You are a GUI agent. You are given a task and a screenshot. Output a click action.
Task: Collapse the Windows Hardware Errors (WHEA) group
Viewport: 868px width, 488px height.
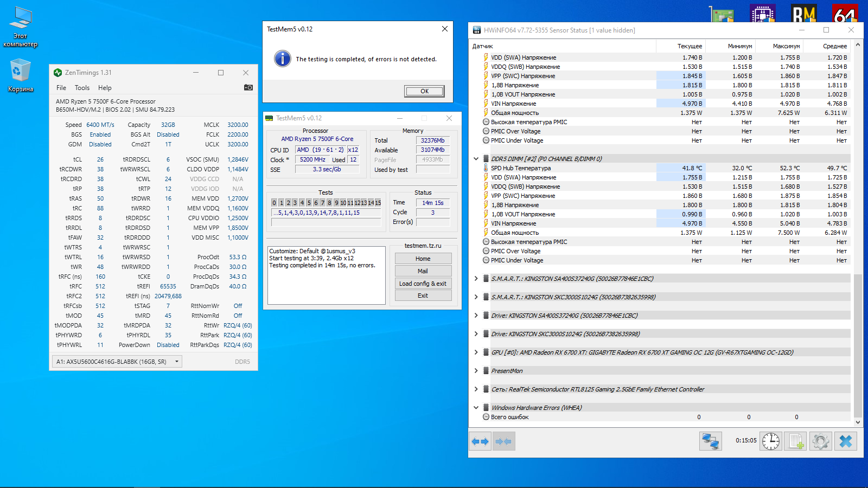pyautogui.click(x=476, y=408)
